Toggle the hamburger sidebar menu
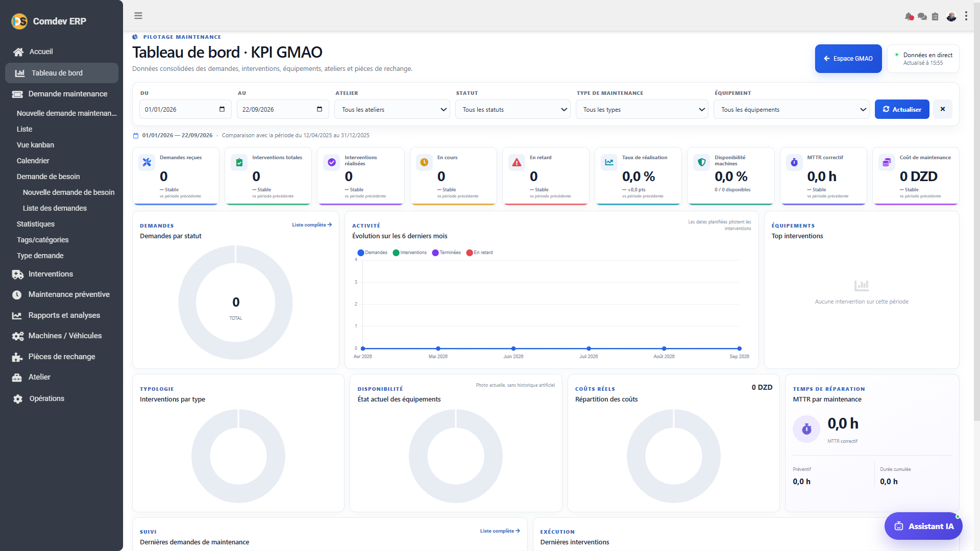The width and height of the screenshot is (980, 551). [x=138, y=16]
